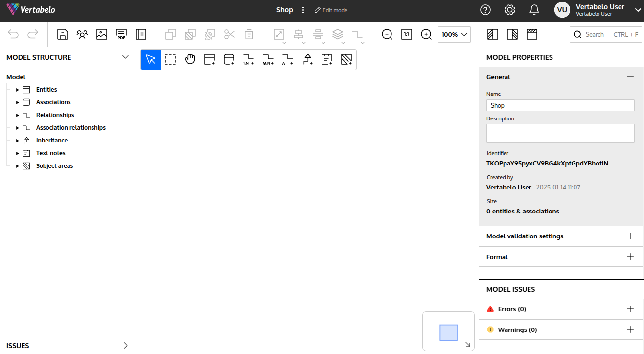Select the Add text note tool
Image resolution: width=644 pixels, height=354 pixels.
point(327,60)
